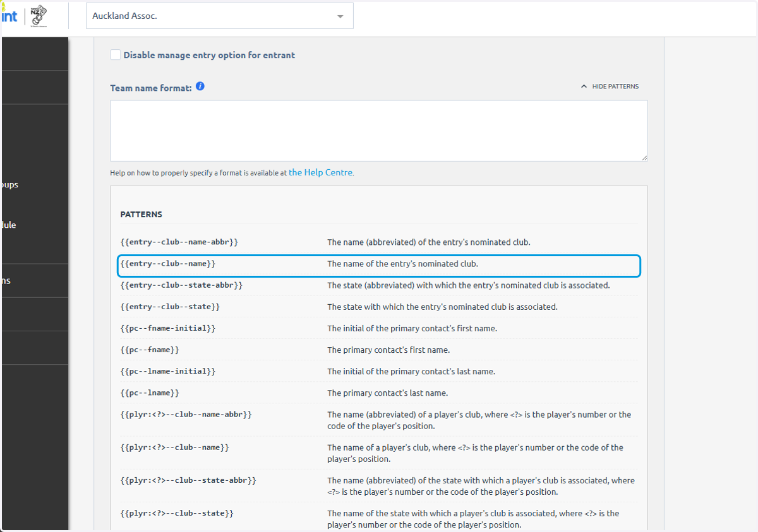
Task: Click the PATTERNS heading
Action: 141,215
